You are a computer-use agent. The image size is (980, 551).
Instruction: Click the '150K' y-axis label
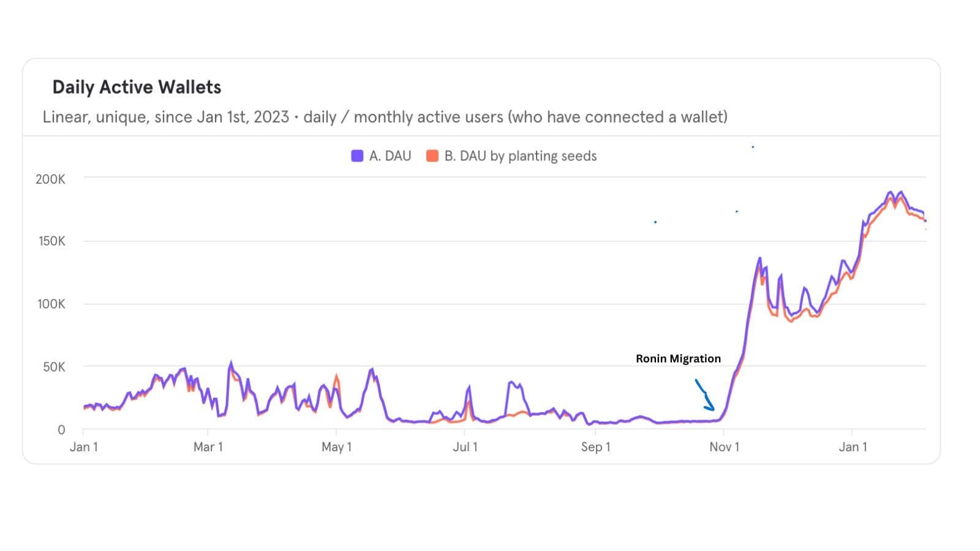(51, 241)
